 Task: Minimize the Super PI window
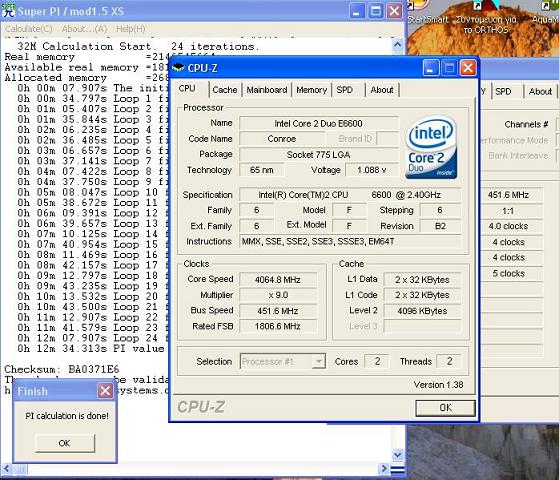tap(356, 11)
